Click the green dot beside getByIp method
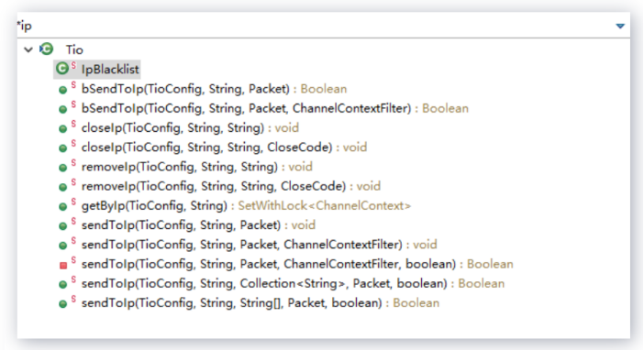The height and width of the screenshot is (350, 644). [62, 206]
